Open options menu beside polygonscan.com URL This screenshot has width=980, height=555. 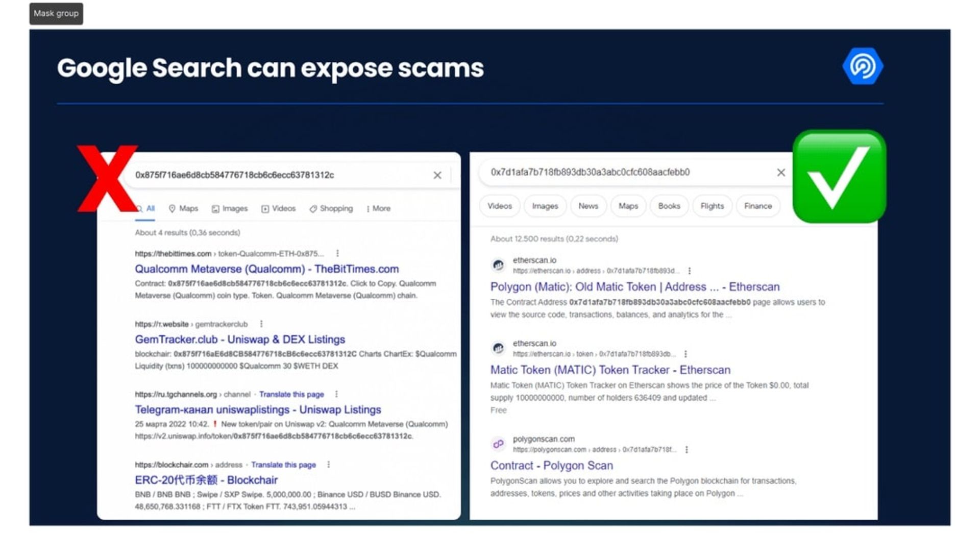[x=687, y=449]
